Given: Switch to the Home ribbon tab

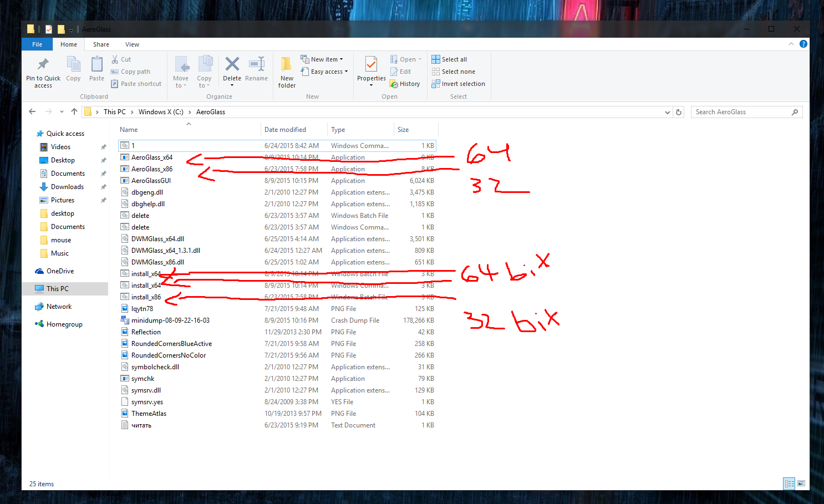Looking at the screenshot, I should (x=69, y=44).
